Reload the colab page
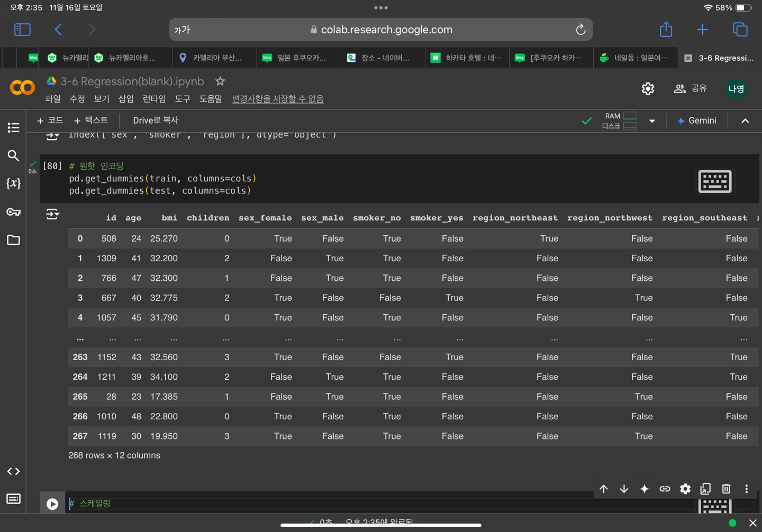Screen dimensions: 762x532 [580, 30]
